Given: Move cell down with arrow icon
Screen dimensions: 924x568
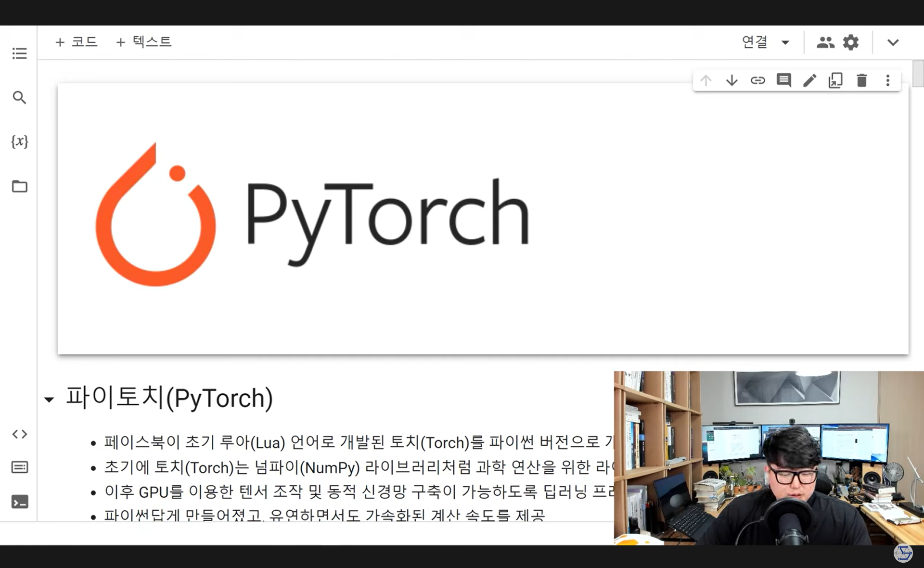Looking at the screenshot, I should 731,80.
